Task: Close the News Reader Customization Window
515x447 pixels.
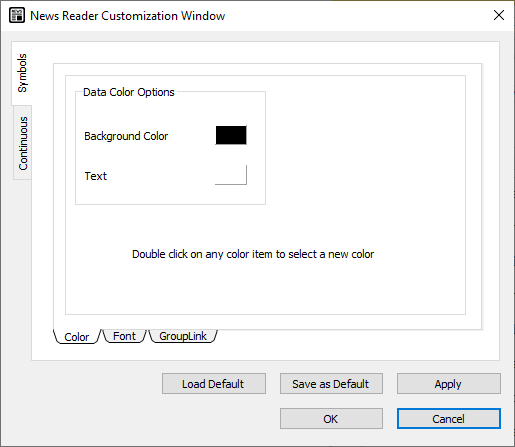Action: point(499,15)
